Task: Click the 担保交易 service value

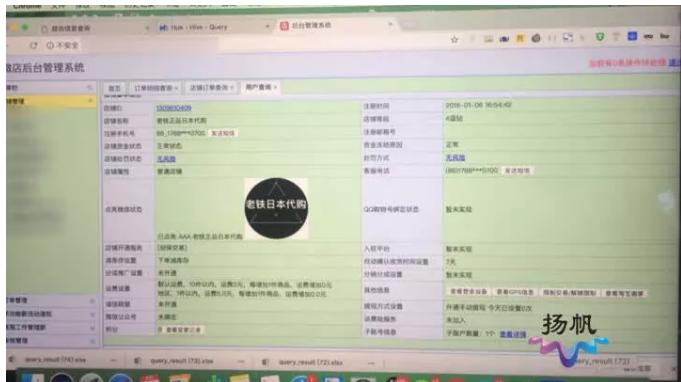Action: (x=172, y=248)
